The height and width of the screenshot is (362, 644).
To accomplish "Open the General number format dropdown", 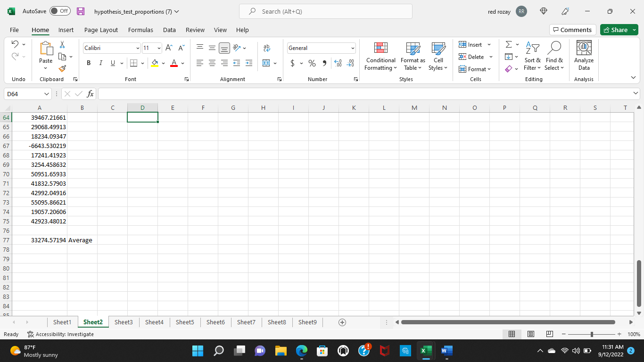I will pyautogui.click(x=353, y=48).
